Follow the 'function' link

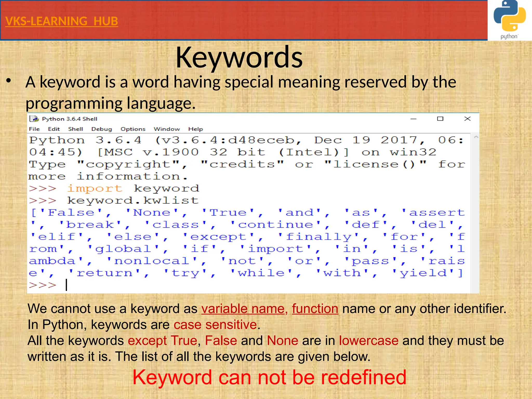(315, 309)
